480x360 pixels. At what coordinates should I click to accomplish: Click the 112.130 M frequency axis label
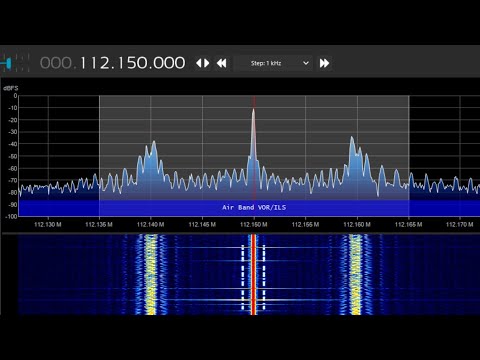point(48,225)
